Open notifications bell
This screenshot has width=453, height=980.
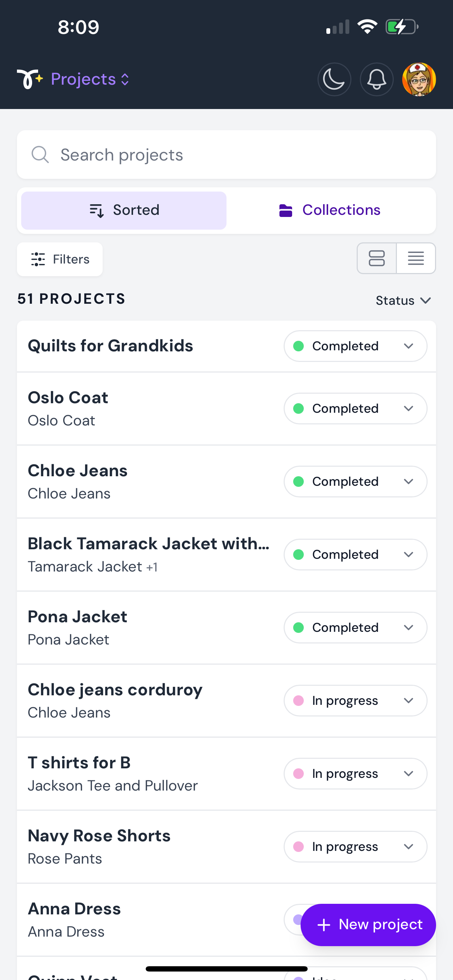(x=376, y=79)
